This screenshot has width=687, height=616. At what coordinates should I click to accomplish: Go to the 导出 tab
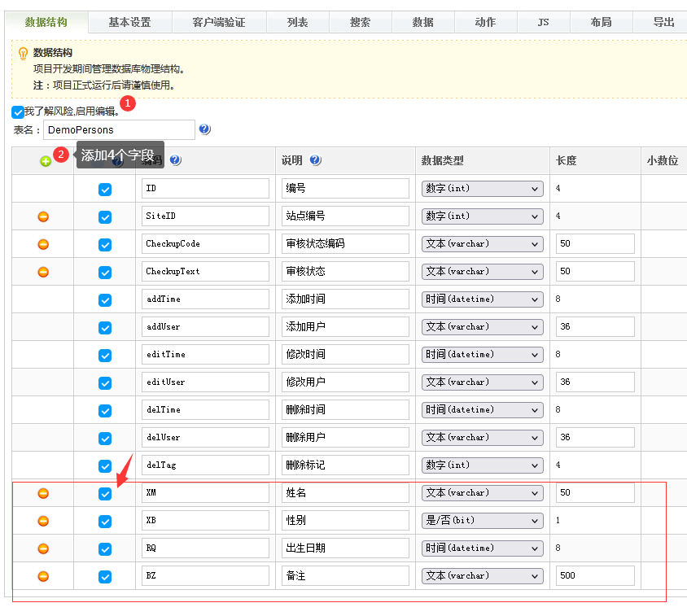point(663,22)
